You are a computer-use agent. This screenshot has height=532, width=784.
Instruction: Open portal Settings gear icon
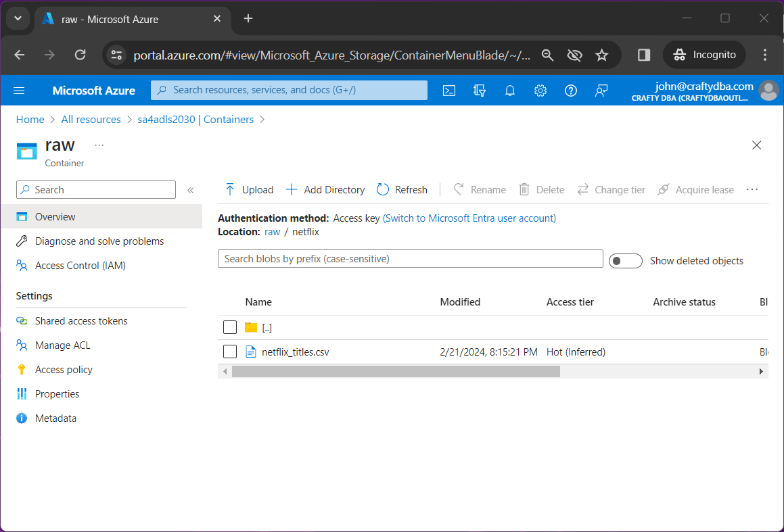pos(540,91)
